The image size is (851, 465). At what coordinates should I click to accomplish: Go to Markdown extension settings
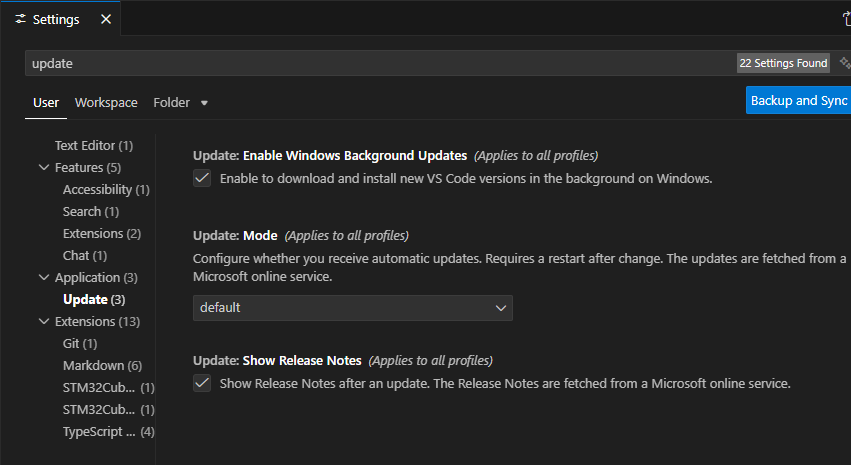101,365
